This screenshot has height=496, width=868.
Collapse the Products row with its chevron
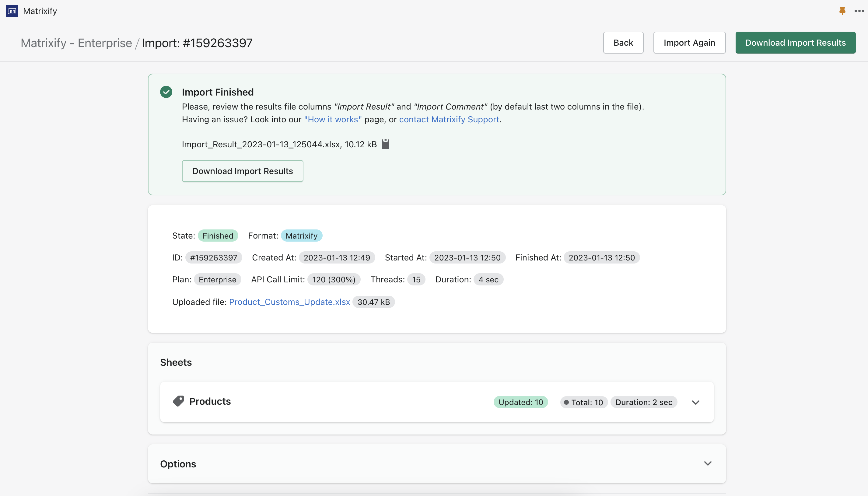tap(696, 402)
